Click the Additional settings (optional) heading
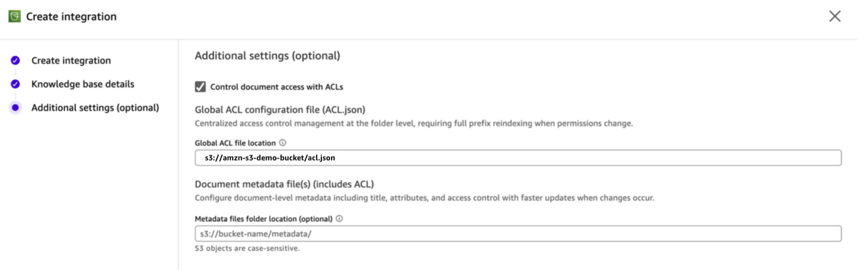This screenshot has height=270, width=868. pyautogui.click(x=267, y=56)
